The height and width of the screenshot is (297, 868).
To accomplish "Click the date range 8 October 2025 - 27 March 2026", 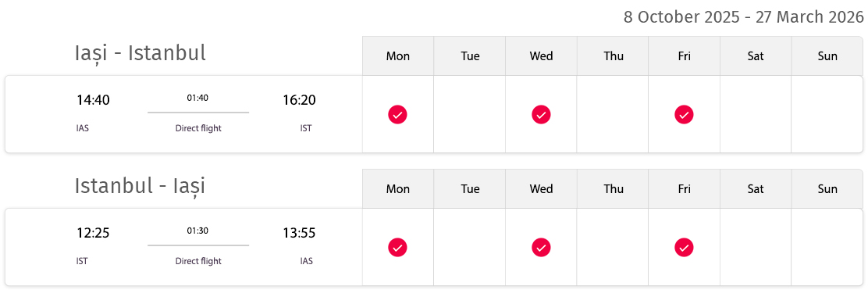I will [x=743, y=17].
